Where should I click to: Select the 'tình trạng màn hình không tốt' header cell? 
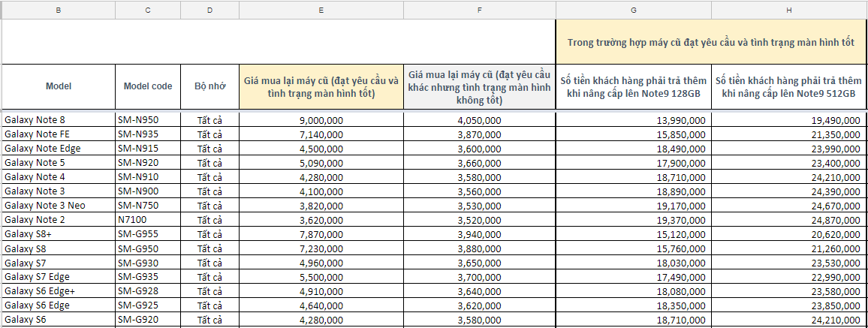coord(479,86)
